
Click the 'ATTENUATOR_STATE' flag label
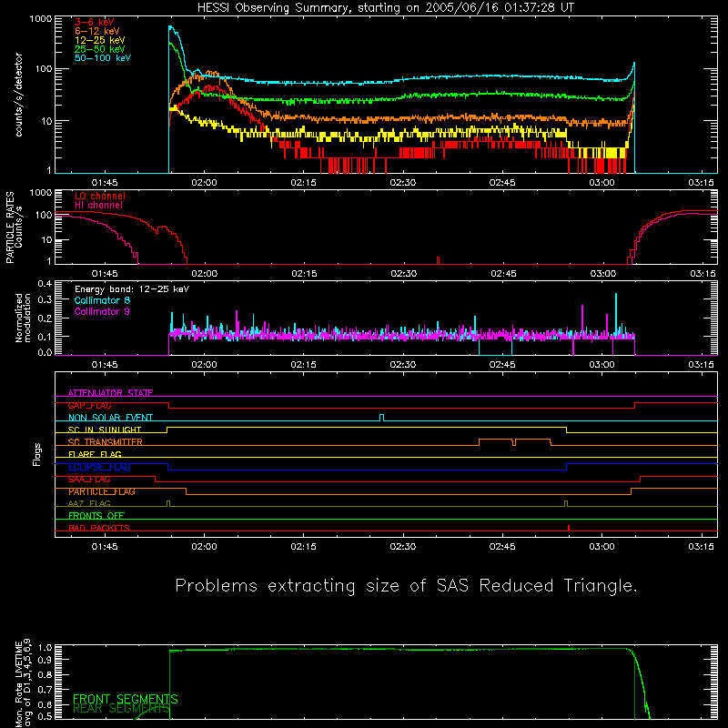[110, 393]
